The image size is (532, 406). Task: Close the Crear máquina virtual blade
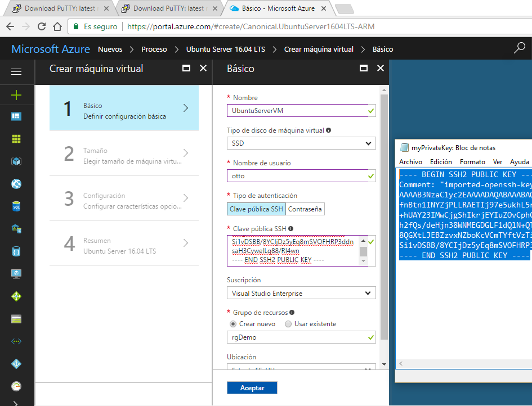pyautogui.click(x=203, y=69)
